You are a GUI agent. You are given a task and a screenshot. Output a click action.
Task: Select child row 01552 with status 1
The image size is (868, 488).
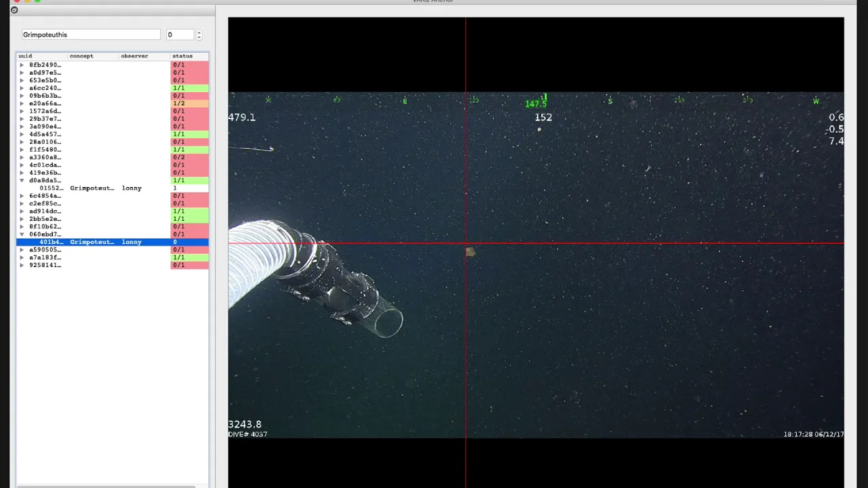(113, 188)
